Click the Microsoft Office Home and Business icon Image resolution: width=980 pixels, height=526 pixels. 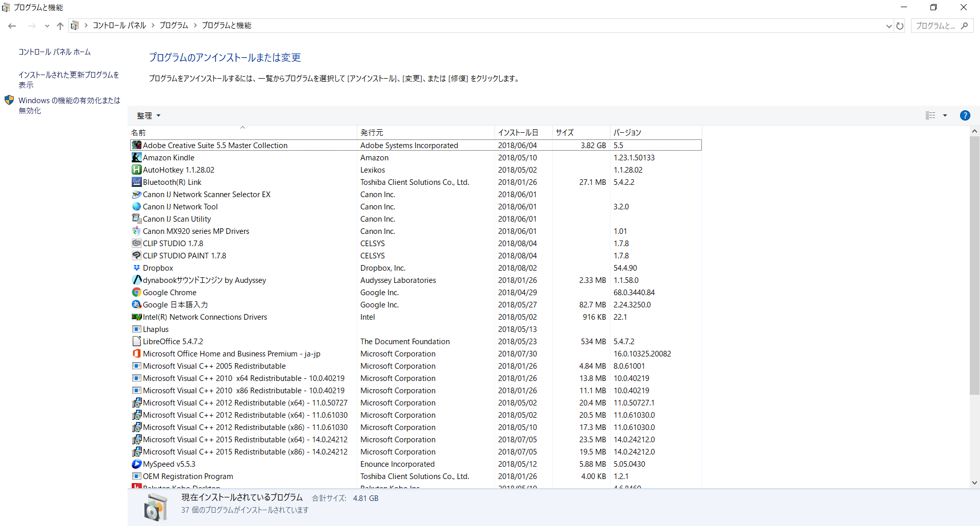(136, 354)
